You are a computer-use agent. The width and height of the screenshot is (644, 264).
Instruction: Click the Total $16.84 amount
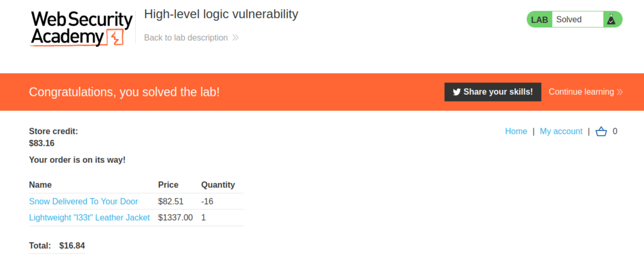[72, 246]
